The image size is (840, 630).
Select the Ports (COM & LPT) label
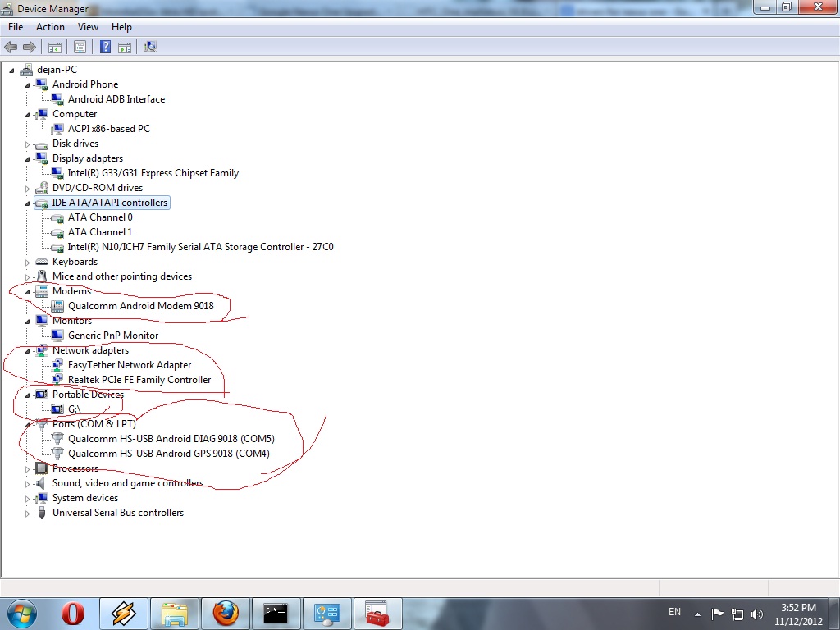[x=94, y=424]
